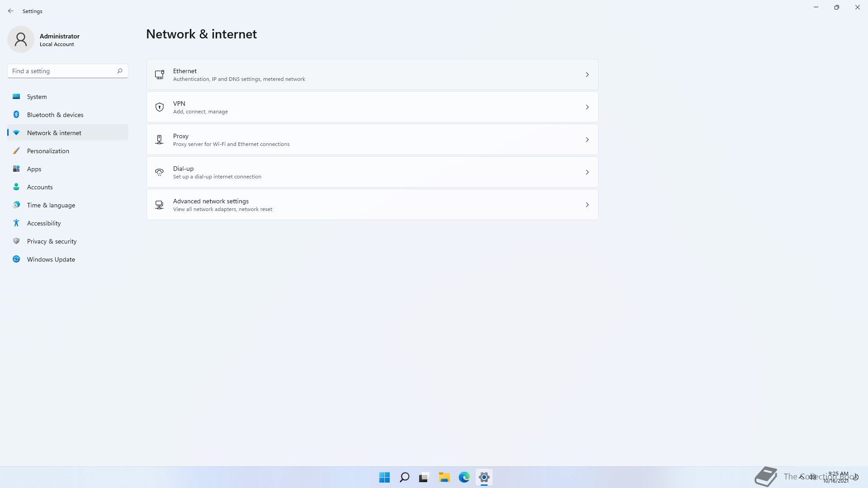Click the System monitor icon in sidebar
This screenshot has height=488, width=868.
coord(16,96)
